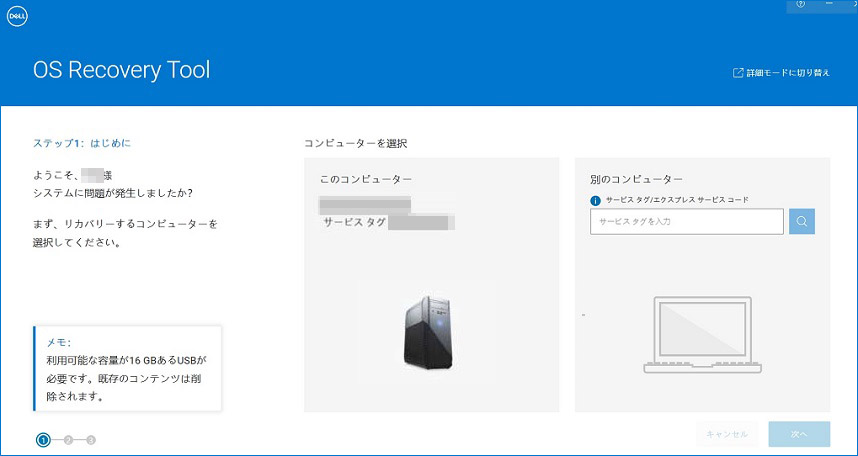Screen dimensions: 858x456
Task: Click the laptop illustration in 別のコンピューター
Action: pyautogui.click(x=703, y=335)
